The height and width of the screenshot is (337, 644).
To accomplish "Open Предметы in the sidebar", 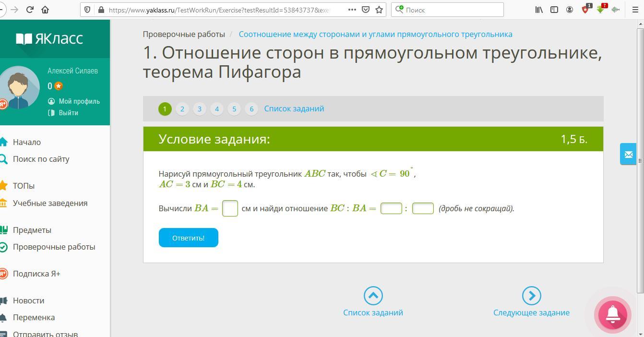I will coord(32,230).
